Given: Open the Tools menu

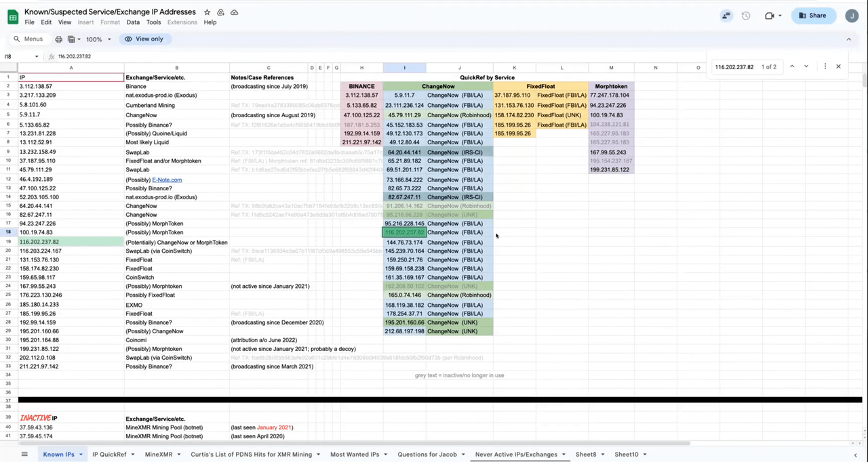Looking at the screenshot, I should (x=154, y=22).
